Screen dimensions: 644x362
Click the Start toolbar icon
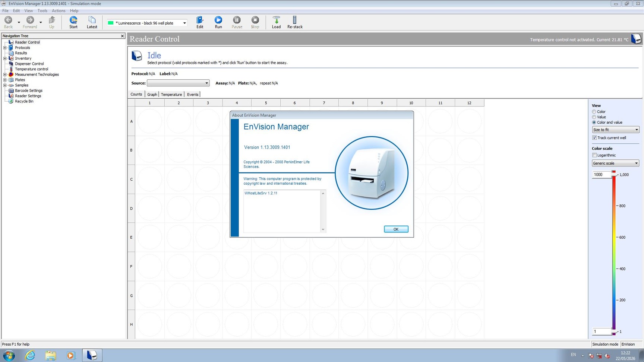[x=73, y=22]
